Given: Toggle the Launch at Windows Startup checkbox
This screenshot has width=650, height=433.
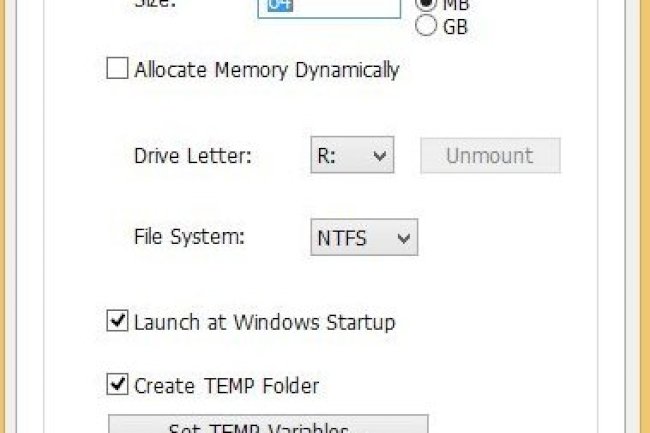Looking at the screenshot, I should [x=118, y=322].
